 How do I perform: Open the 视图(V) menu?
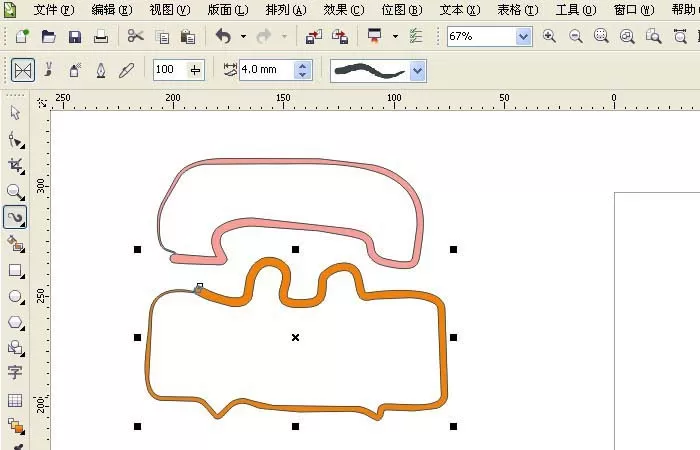click(x=170, y=9)
